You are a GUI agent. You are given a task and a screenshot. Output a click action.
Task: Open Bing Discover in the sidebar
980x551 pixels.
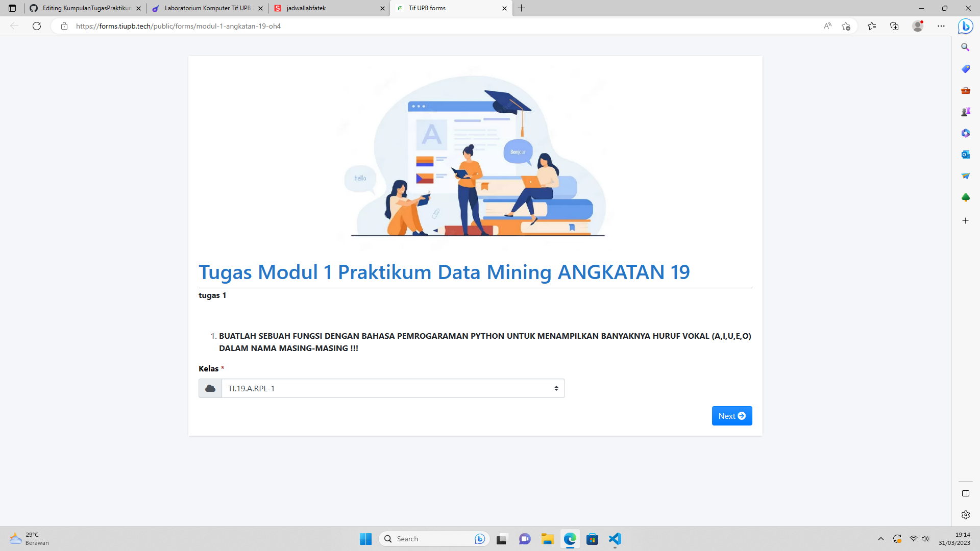click(966, 26)
